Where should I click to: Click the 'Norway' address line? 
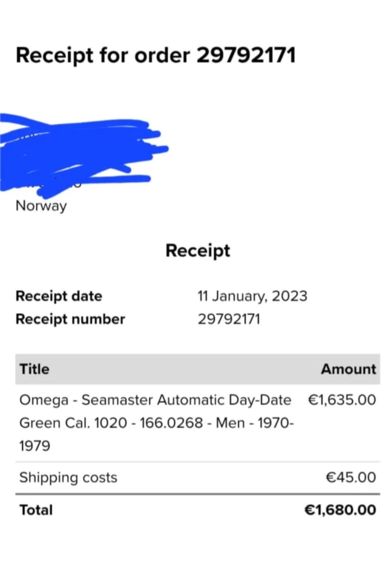41,205
